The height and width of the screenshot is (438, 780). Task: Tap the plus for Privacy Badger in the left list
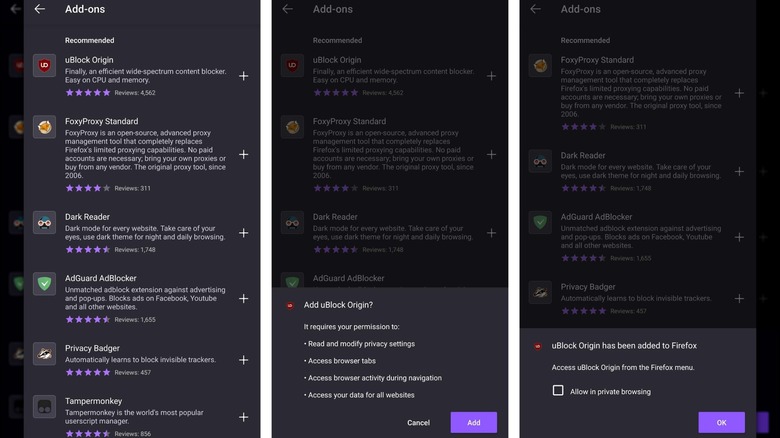(x=243, y=360)
